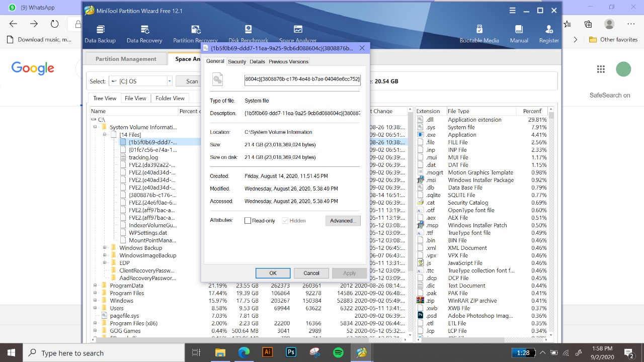Open Spotify from the taskbar
This screenshot has width=644, height=362.
338,353
